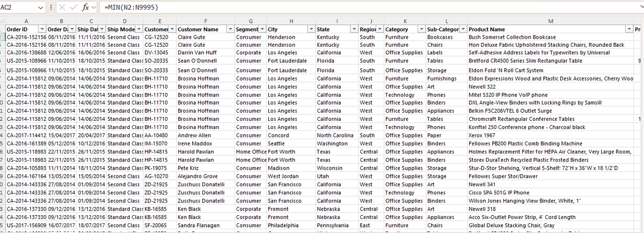Select column G header
The height and width of the screenshot is (233, 644).
coord(251,20)
